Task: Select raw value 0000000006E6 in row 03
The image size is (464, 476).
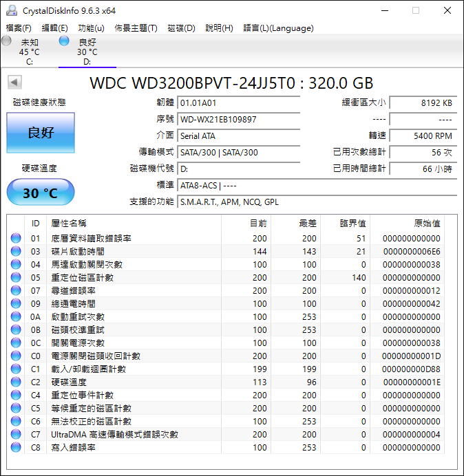Action: 412,251
